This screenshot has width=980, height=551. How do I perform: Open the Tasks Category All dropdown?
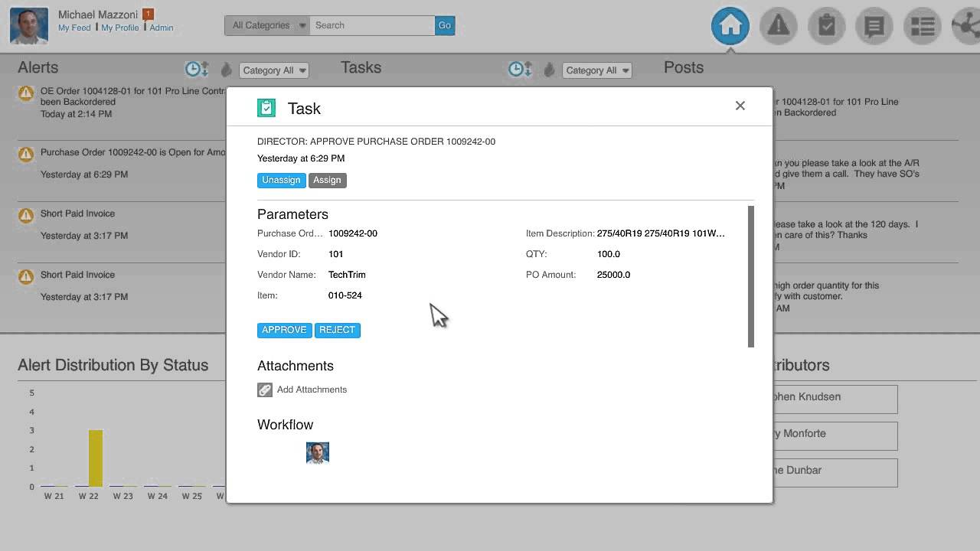pyautogui.click(x=597, y=70)
